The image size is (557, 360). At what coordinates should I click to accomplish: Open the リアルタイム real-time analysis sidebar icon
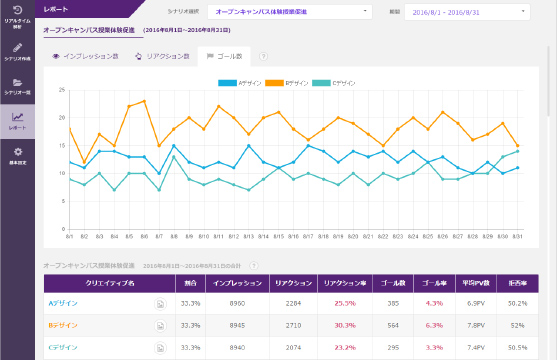point(17,16)
